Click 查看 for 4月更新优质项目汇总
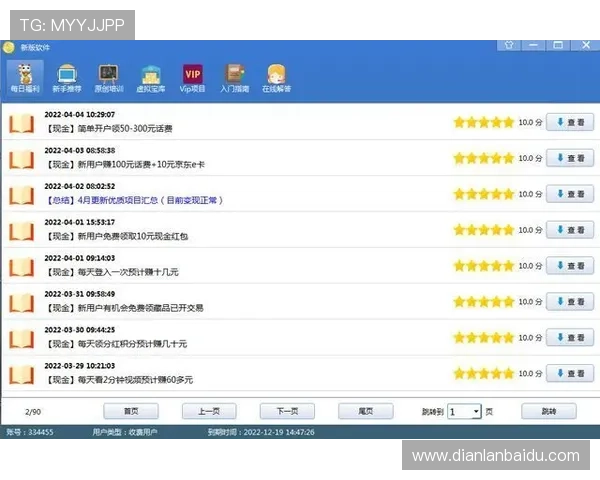The image size is (600, 480). 570,194
